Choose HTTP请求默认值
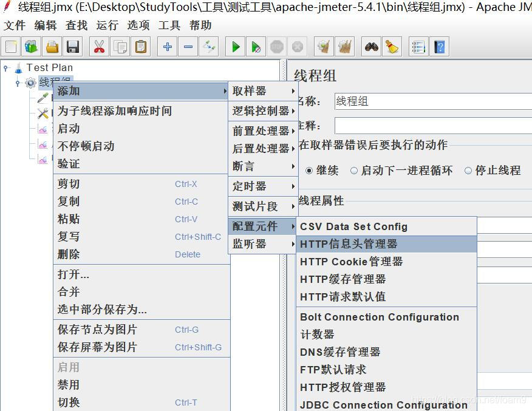The width and height of the screenshot is (532, 411). pyautogui.click(x=386, y=297)
